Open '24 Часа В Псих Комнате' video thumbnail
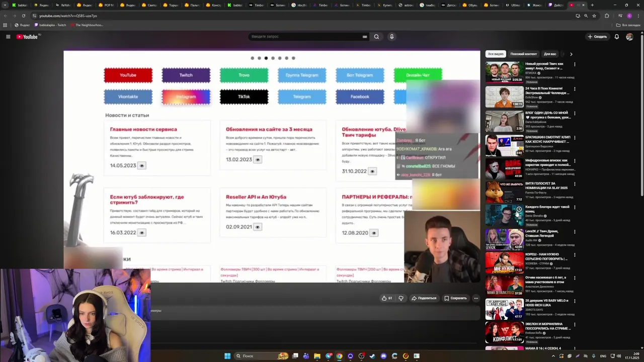The height and width of the screenshot is (362, 644). click(504, 97)
